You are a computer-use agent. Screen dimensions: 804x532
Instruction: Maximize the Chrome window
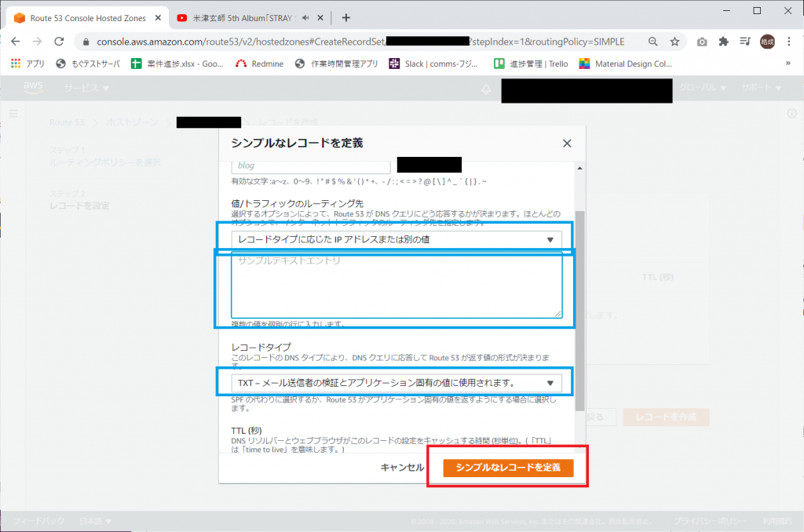(757, 11)
